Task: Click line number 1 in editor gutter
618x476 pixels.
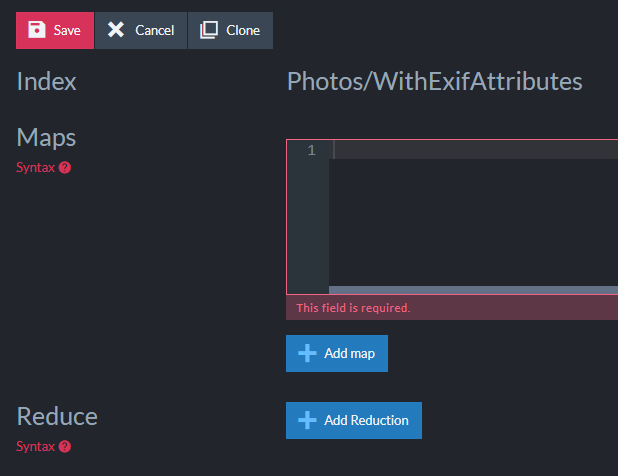Action: (x=311, y=150)
